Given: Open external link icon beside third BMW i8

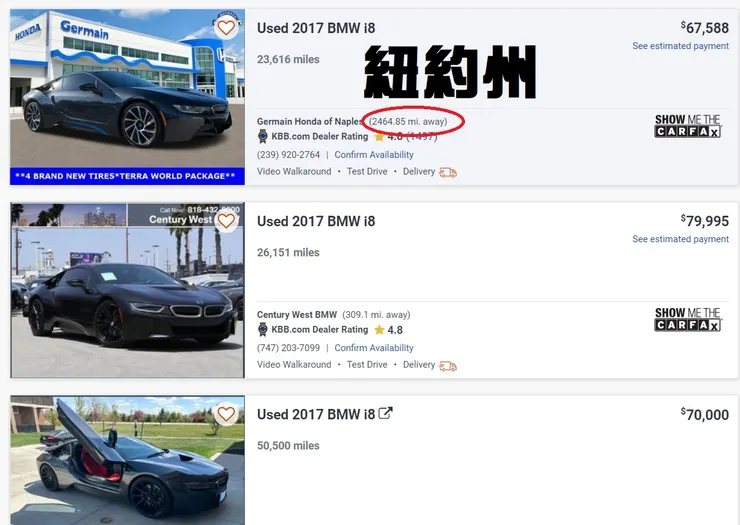Looking at the screenshot, I should tap(386, 413).
